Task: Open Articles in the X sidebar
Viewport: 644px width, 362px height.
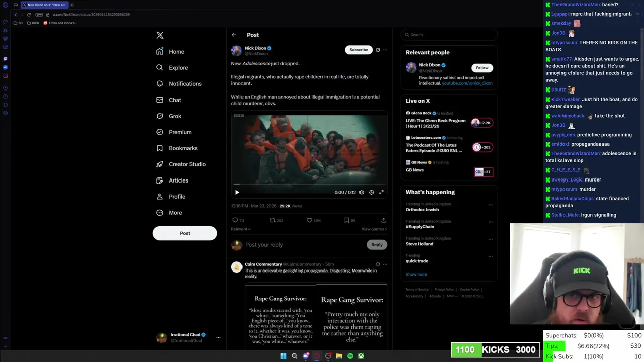Action: [x=172, y=180]
